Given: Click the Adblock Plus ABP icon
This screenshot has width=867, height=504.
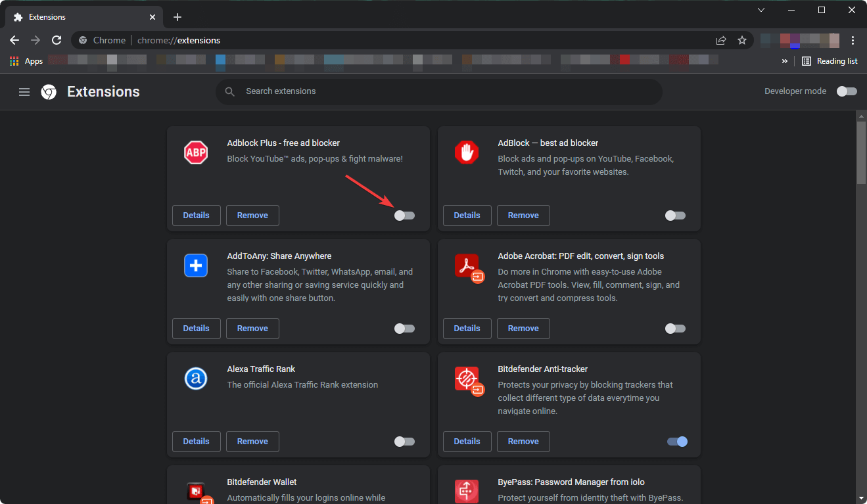Looking at the screenshot, I should click(x=196, y=152).
